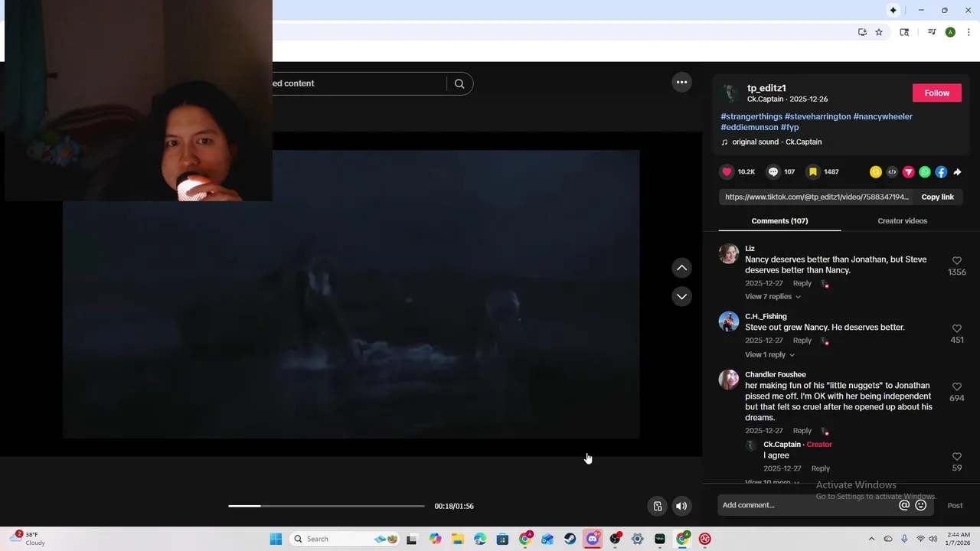Mute video with speaker icon
This screenshot has width=980, height=551.
pos(681,506)
